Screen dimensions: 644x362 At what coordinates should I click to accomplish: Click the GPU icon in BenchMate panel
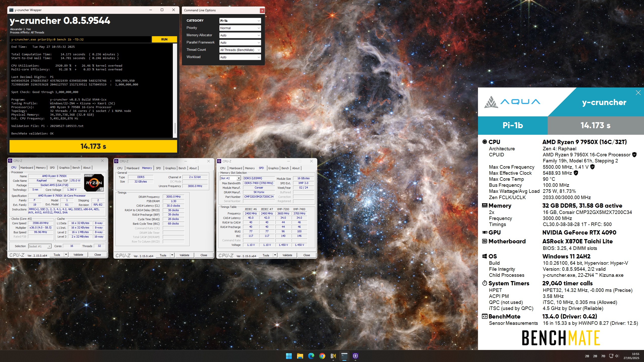(485, 233)
